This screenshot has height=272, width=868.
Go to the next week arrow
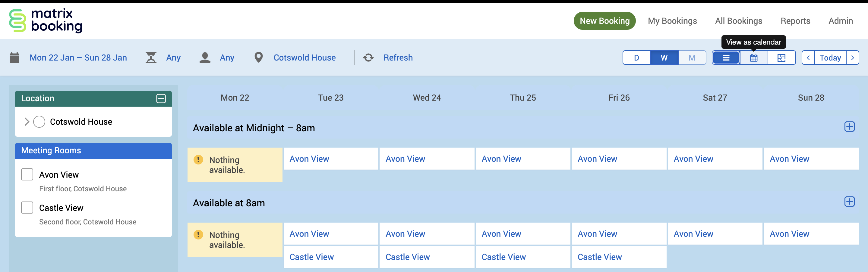pos(853,58)
